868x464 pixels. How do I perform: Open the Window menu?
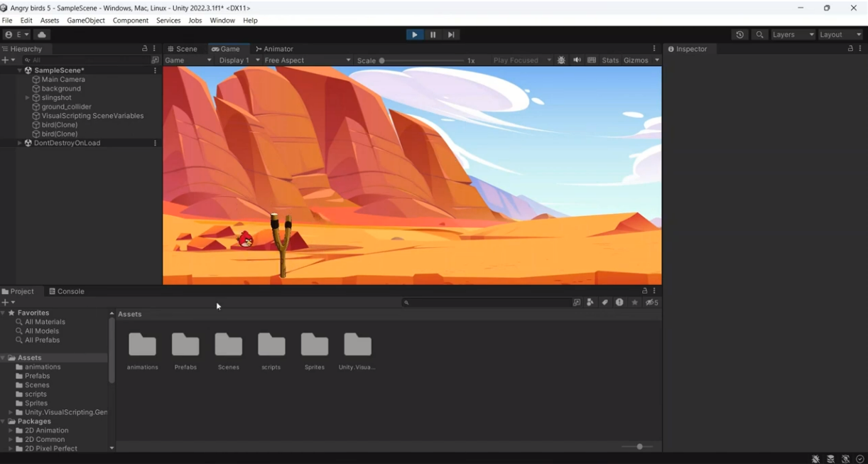[222, 21]
